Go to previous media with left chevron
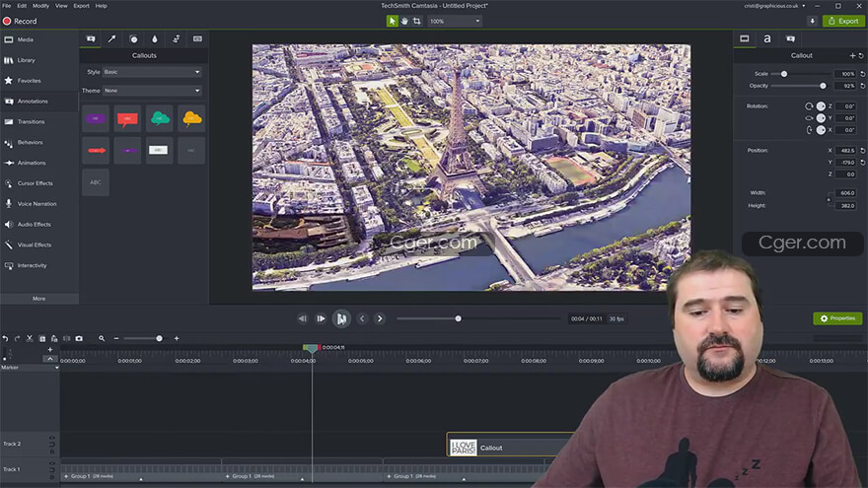This screenshot has width=868, height=488. coord(362,318)
